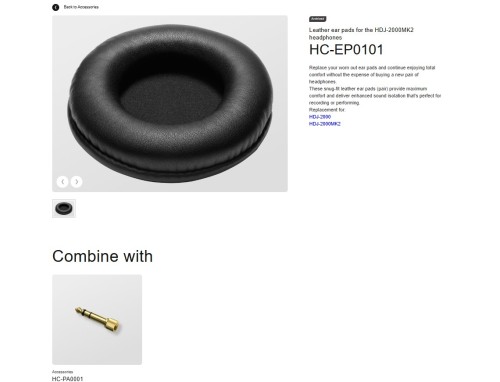Click the 'Accessories' category label under adapter
500x382 pixels.
62,372
